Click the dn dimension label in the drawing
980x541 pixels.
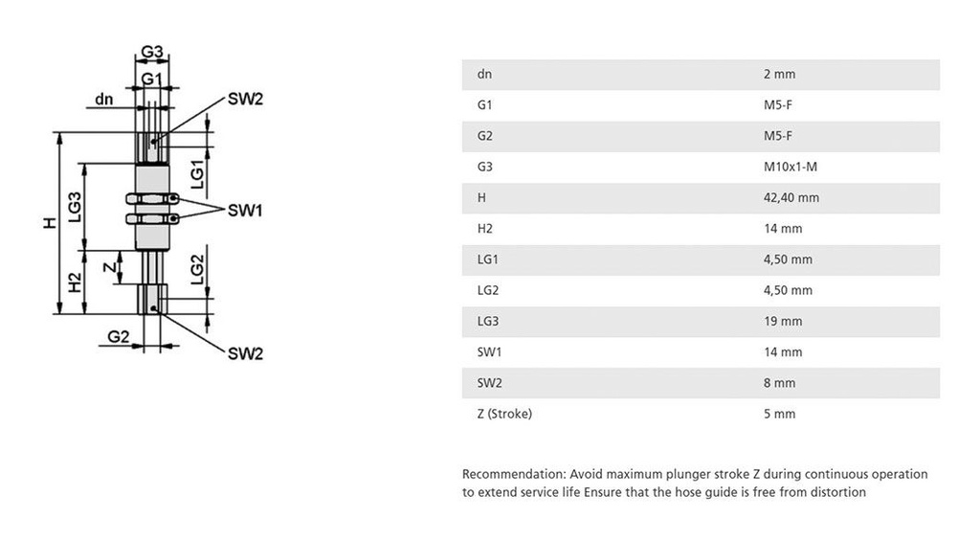click(x=104, y=100)
